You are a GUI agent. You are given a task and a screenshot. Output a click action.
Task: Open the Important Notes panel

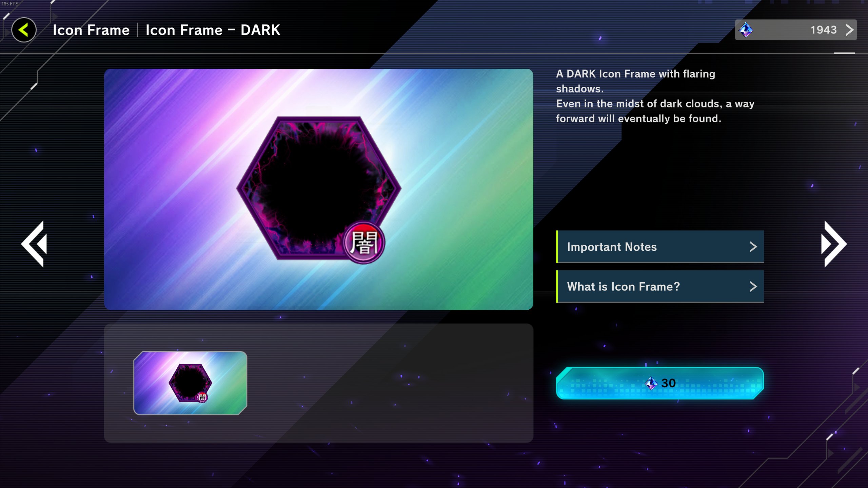660,247
